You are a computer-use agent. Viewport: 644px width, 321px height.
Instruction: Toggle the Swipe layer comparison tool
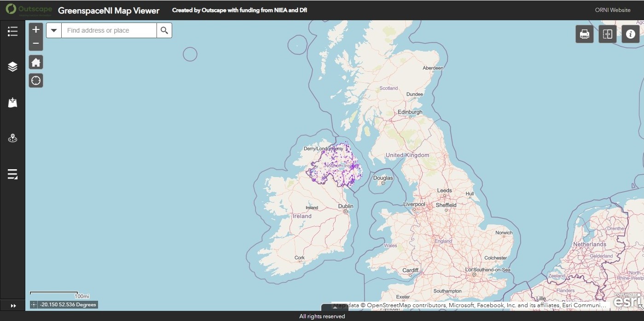607,34
